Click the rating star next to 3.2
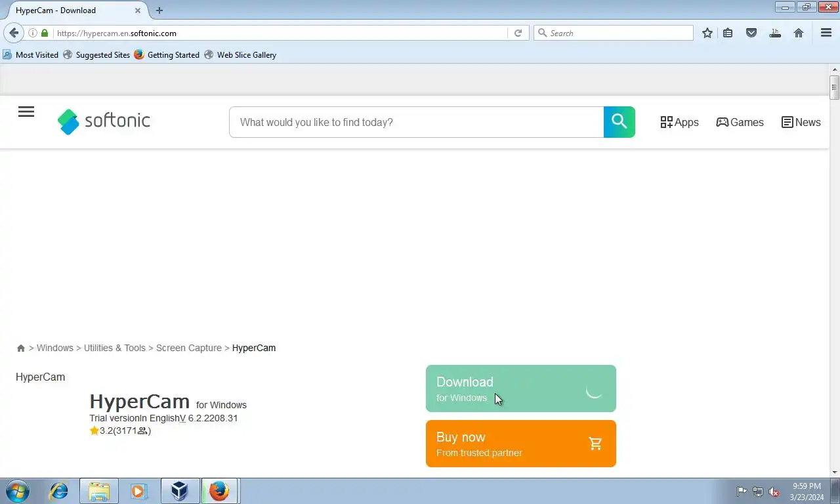The width and height of the screenshot is (840, 504). click(x=94, y=430)
